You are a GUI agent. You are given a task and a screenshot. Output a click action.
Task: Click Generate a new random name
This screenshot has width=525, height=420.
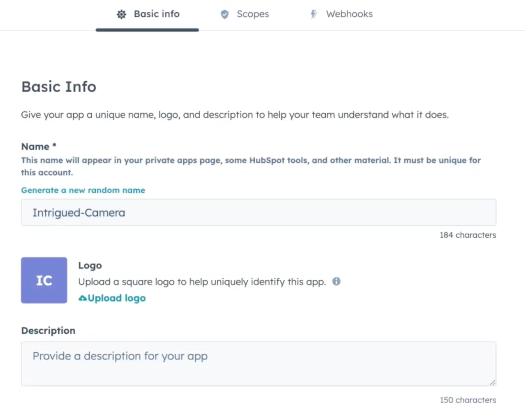coord(83,190)
